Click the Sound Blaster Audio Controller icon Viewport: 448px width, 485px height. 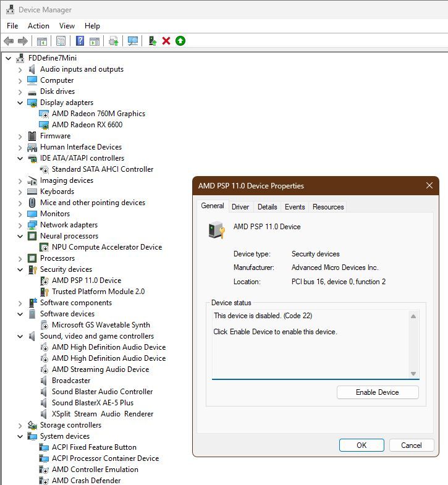pyautogui.click(x=44, y=392)
